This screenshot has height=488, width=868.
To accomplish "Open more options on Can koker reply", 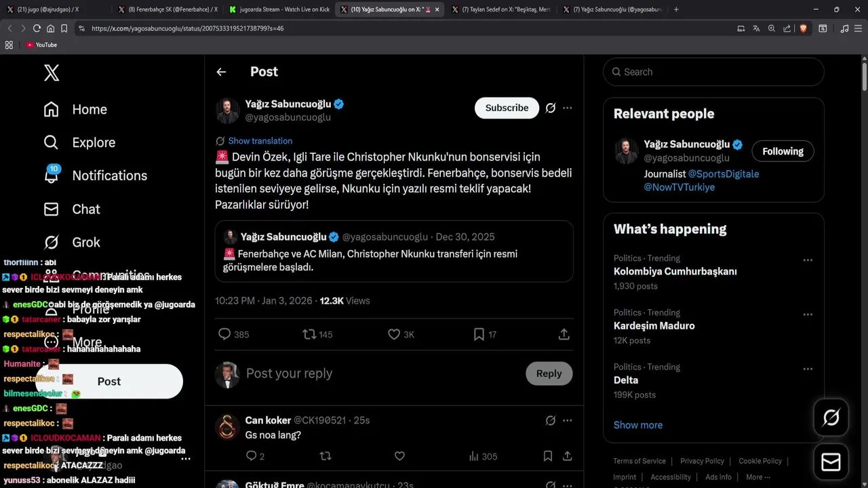I will (x=568, y=420).
